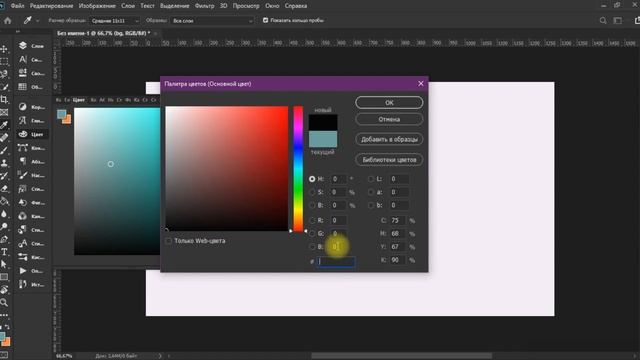Select the H hue radio button
The width and height of the screenshot is (640, 360).
(312, 179)
